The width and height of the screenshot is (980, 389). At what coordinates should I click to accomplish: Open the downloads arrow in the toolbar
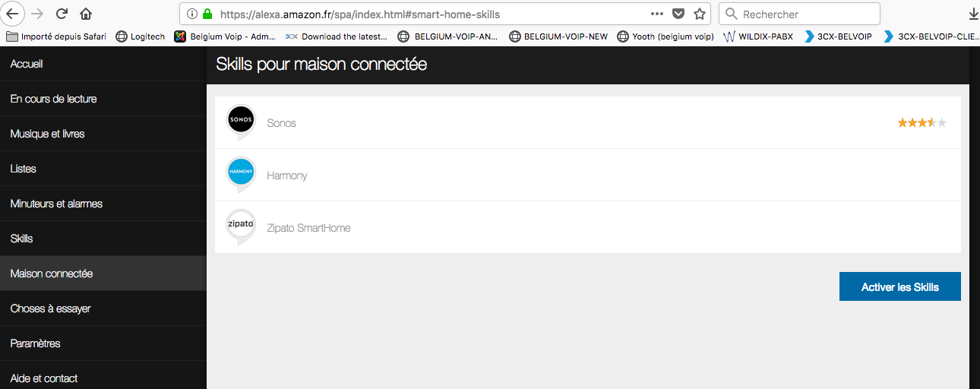click(x=973, y=14)
